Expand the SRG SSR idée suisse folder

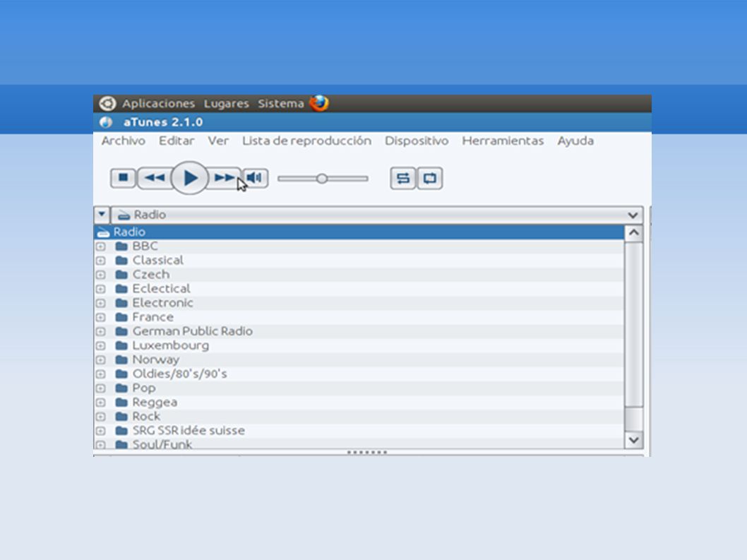[100, 431]
